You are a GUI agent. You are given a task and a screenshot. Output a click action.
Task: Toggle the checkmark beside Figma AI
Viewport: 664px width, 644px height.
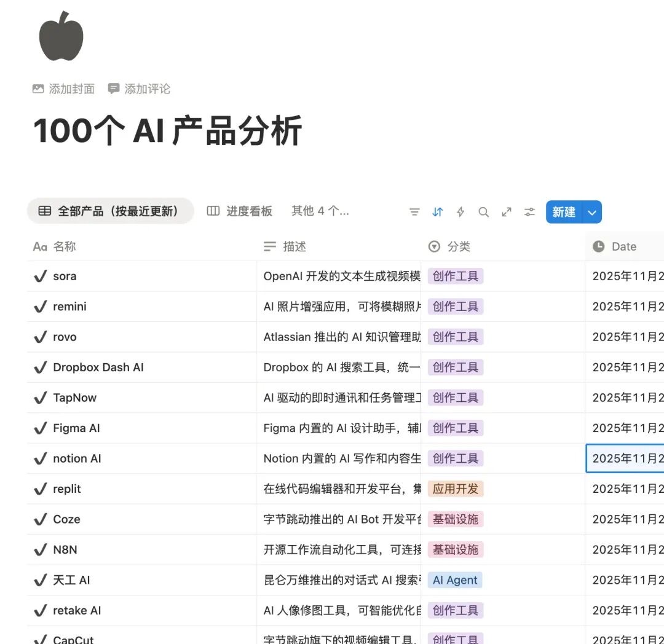click(x=41, y=428)
